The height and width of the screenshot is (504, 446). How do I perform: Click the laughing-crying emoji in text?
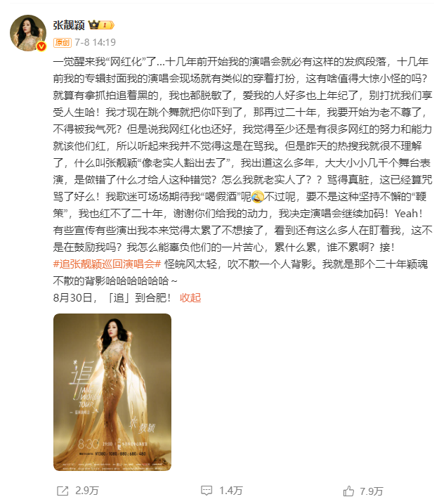tap(258, 197)
